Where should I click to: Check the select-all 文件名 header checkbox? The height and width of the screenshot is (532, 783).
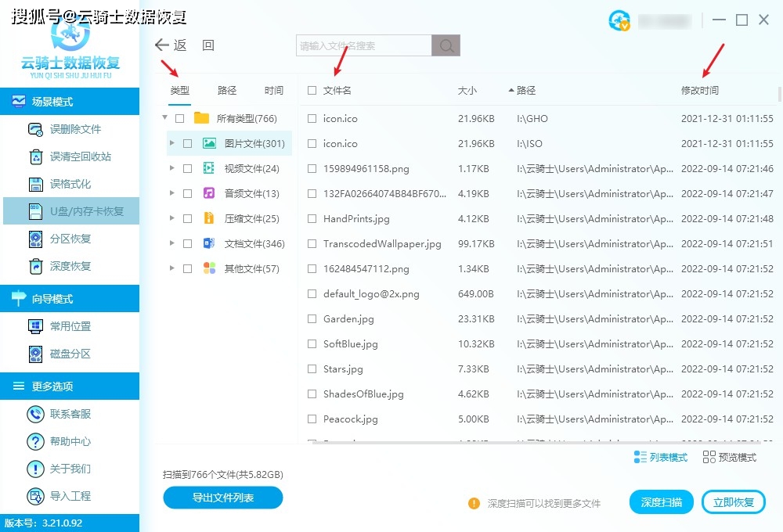[x=312, y=90]
